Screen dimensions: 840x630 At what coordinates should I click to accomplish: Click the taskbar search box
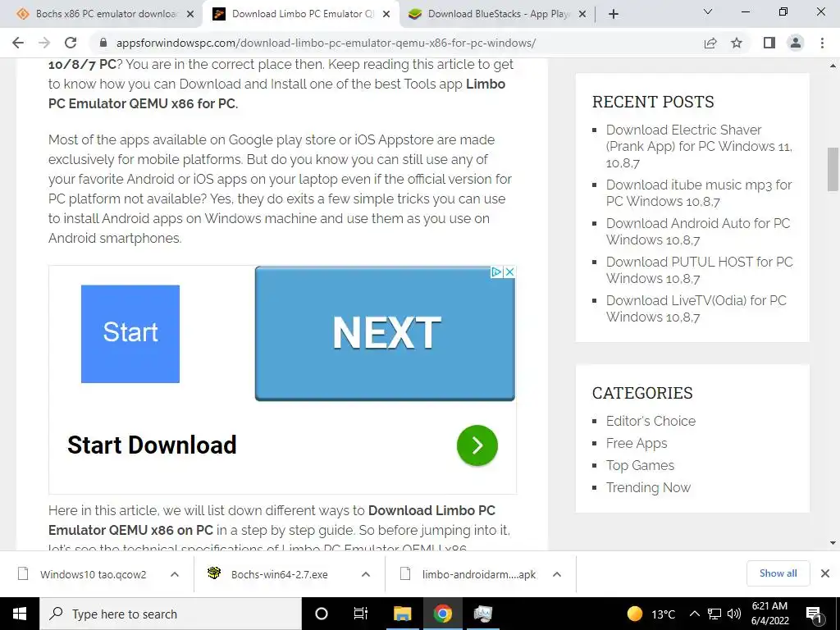pos(171,614)
